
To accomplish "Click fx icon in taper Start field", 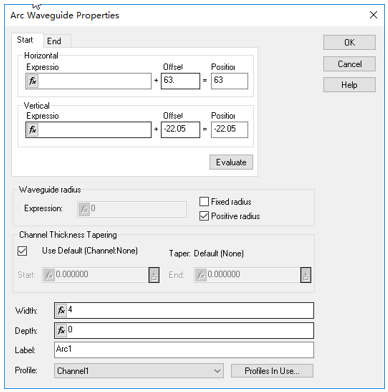I will tap(49, 275).
